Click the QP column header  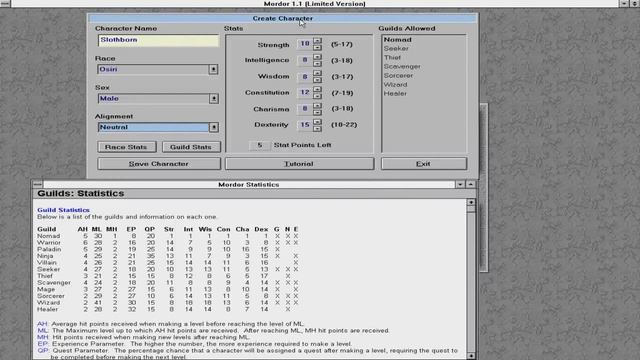point(150,229)
